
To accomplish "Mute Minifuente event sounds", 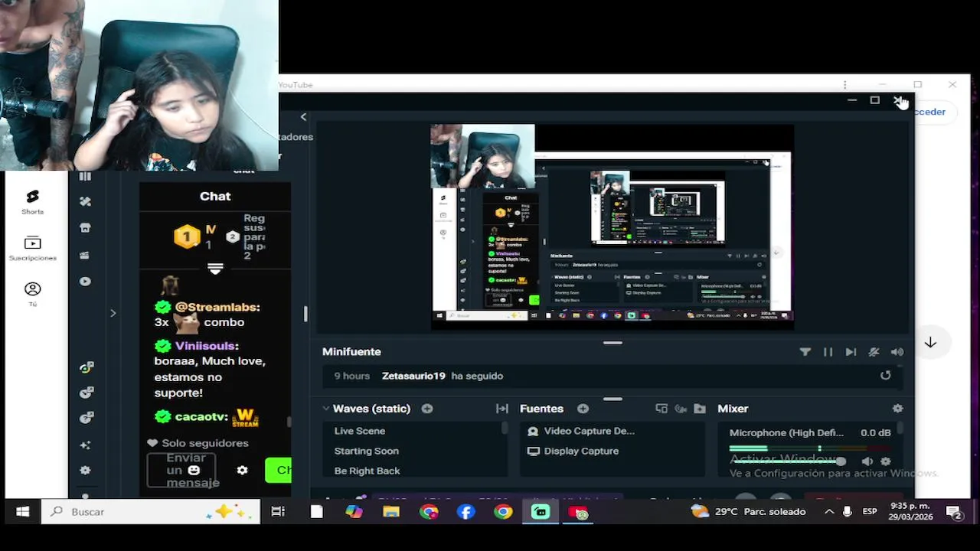I will point(874,352).
